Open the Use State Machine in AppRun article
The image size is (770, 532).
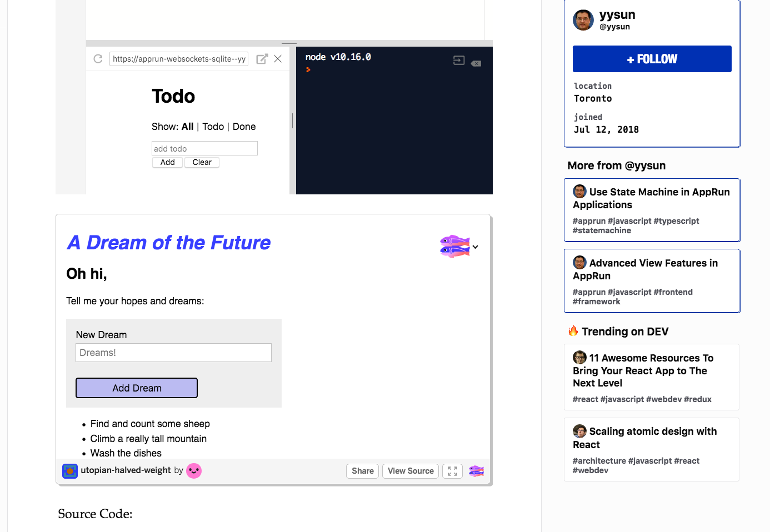click(x=651, y=198)
